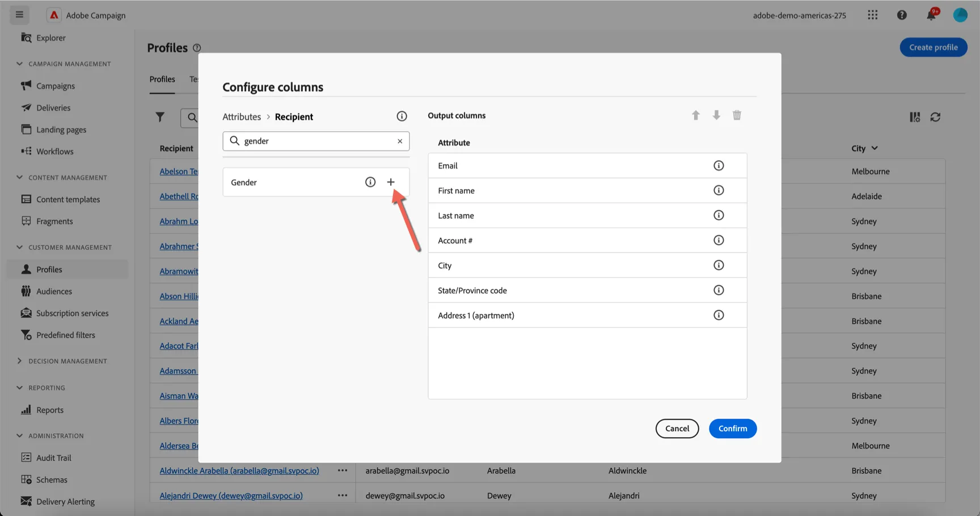Show info for Gender attribute
The image size is (980, 516).
pos(370,182)
